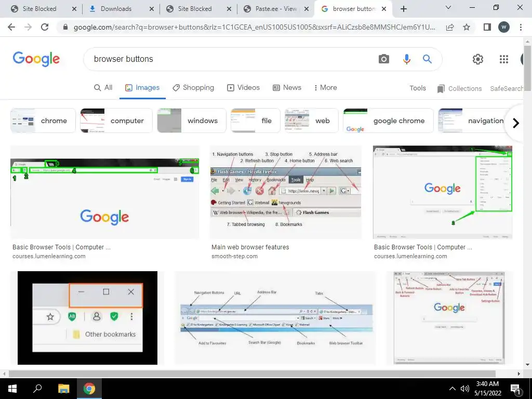Open the Tools filter options
This screenshot has width=532, height=399.
tap(417, 88)
